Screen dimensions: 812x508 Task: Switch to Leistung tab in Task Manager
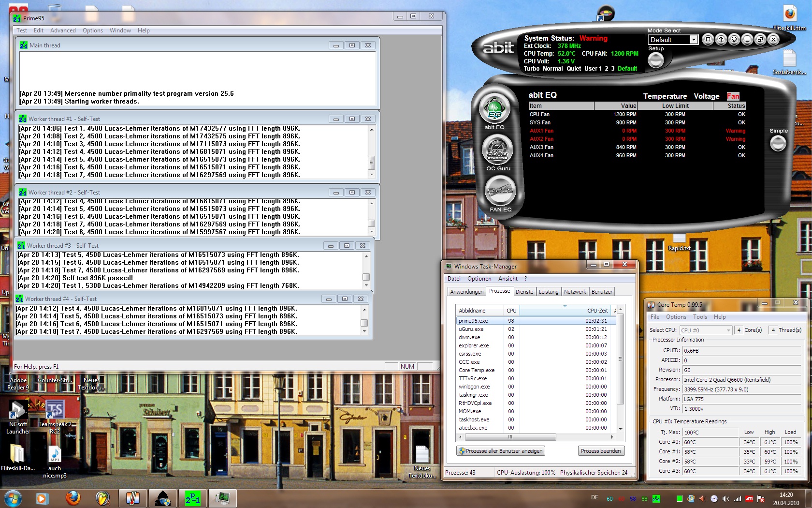549,292
